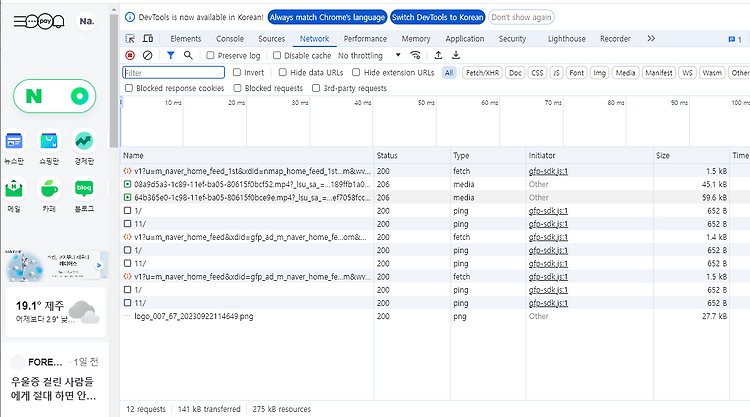The width and height of the screenshot is (750, 417).
Task: Open the Security tab
Action: [x=512, y=39]
